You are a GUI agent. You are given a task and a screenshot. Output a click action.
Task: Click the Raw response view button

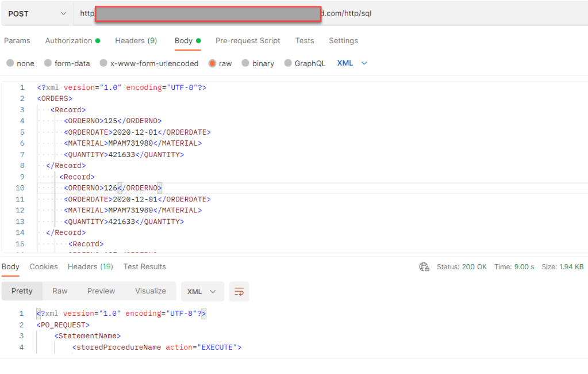[x=60, y=291]
